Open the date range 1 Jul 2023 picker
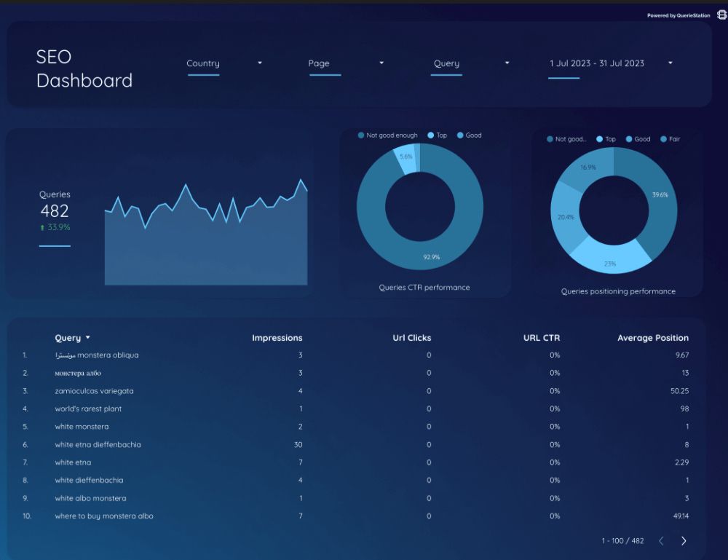Image resolution: width=728 pixels, height=560 pixels. [x=611, y=63]
